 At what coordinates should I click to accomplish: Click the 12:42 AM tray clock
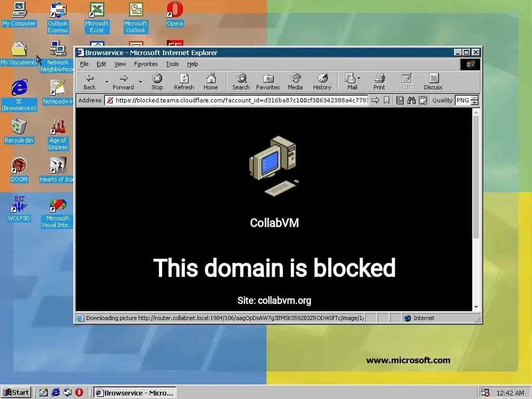click(510, 393)
